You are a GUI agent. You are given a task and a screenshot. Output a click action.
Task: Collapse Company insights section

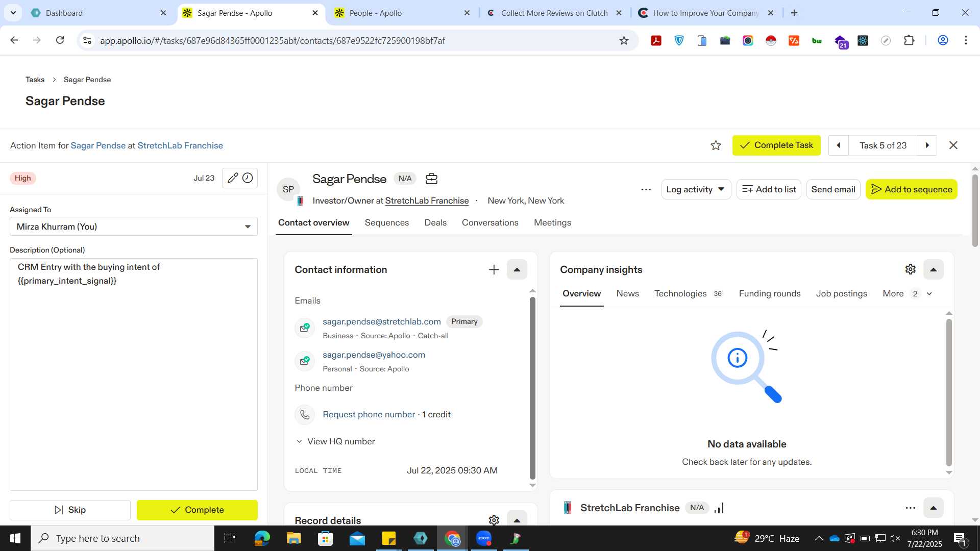pos(933,269)
